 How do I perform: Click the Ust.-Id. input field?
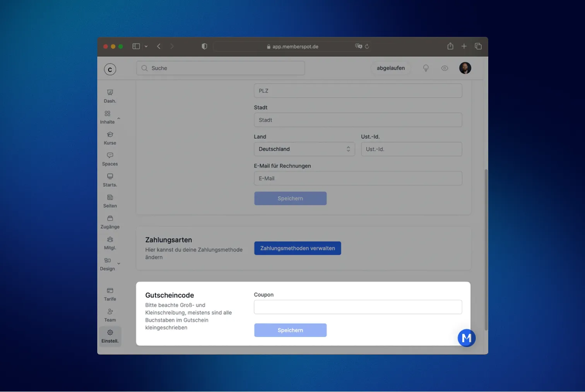(411, 149)
